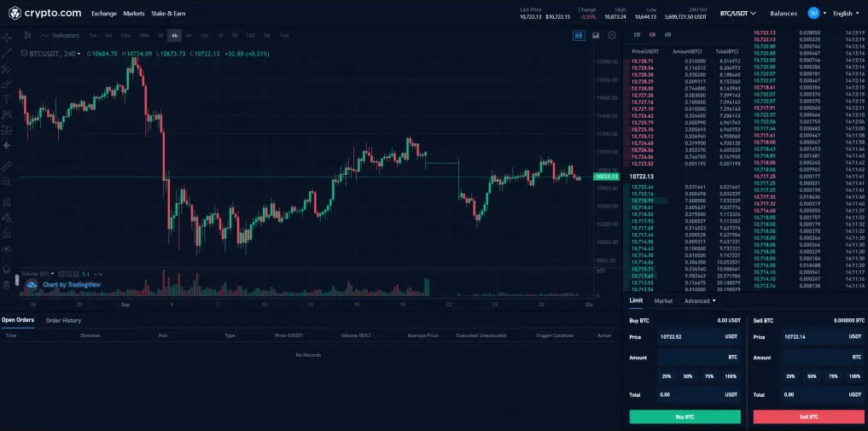
Task: Expand the BTC/USDT pair selector
Action: point(738,14)
